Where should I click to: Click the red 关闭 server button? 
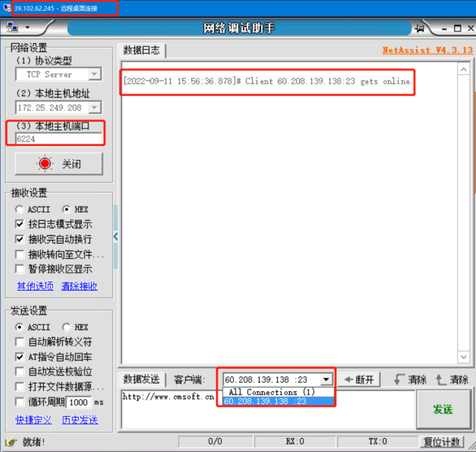click(x=59, y=164)
